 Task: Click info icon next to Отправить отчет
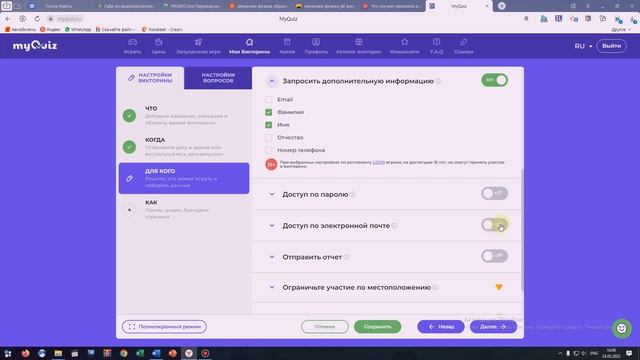(x=346, y=257)
